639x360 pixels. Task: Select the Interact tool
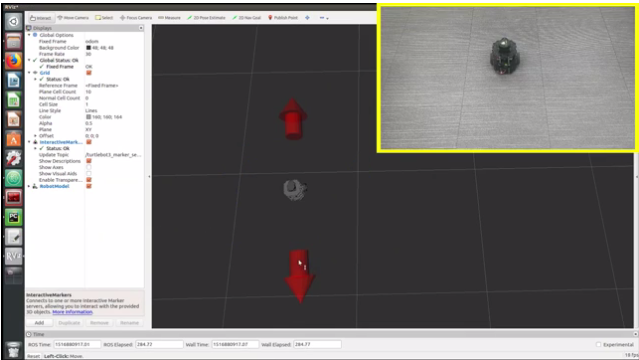point(40,18)
